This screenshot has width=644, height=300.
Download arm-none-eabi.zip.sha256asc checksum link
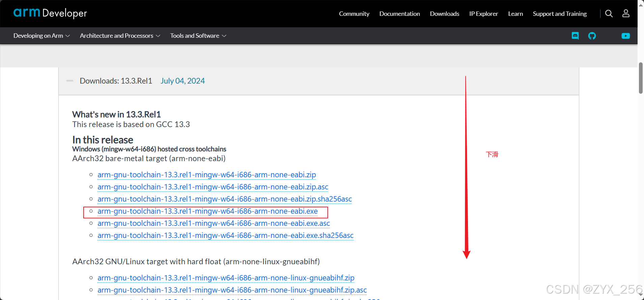[225, 199]
